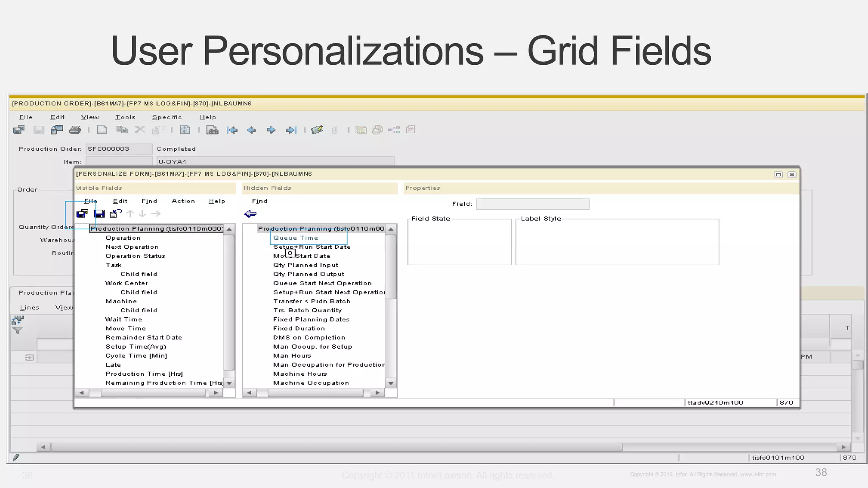Screen dimensions: 868x488
Task: Open the Find menu under Hidden Fields
Action: (259, 201)
